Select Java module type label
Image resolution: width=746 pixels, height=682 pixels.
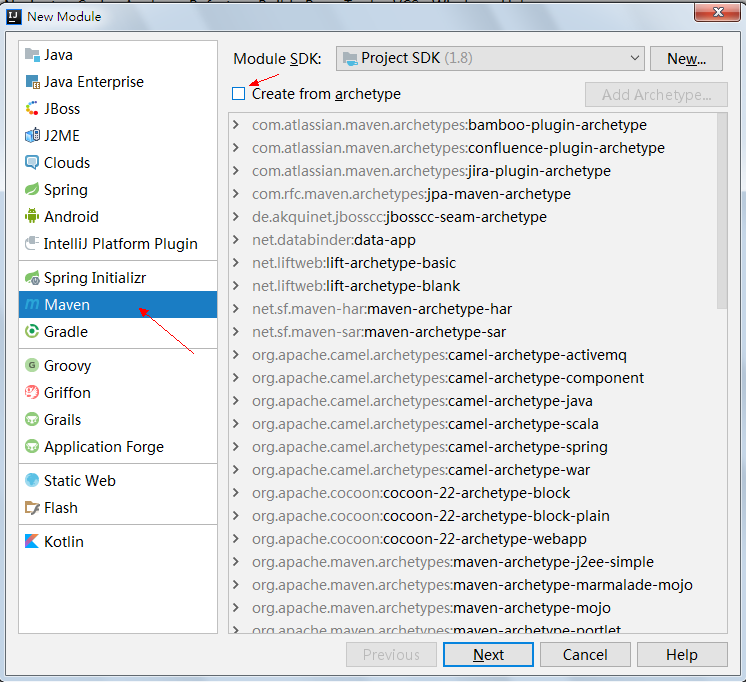[x=59, y=55]
